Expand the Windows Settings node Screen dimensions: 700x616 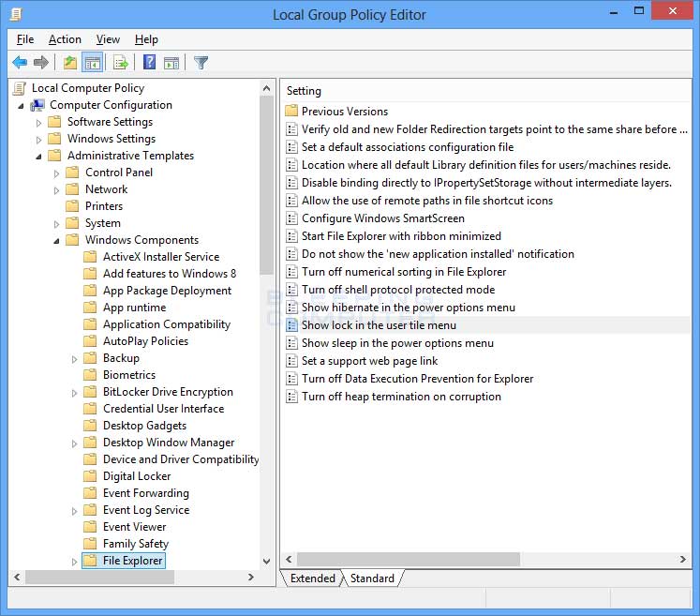[38, 140]
